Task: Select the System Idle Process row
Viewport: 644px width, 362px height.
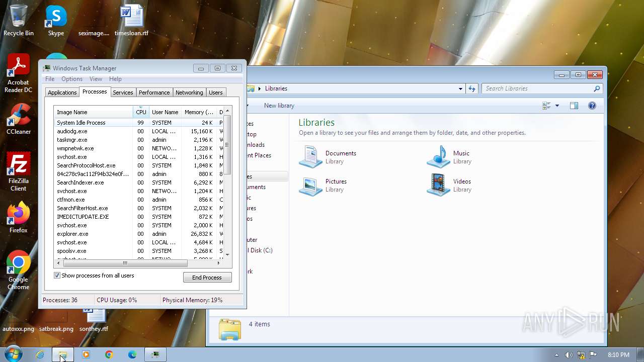Action: tap(139, 123)
